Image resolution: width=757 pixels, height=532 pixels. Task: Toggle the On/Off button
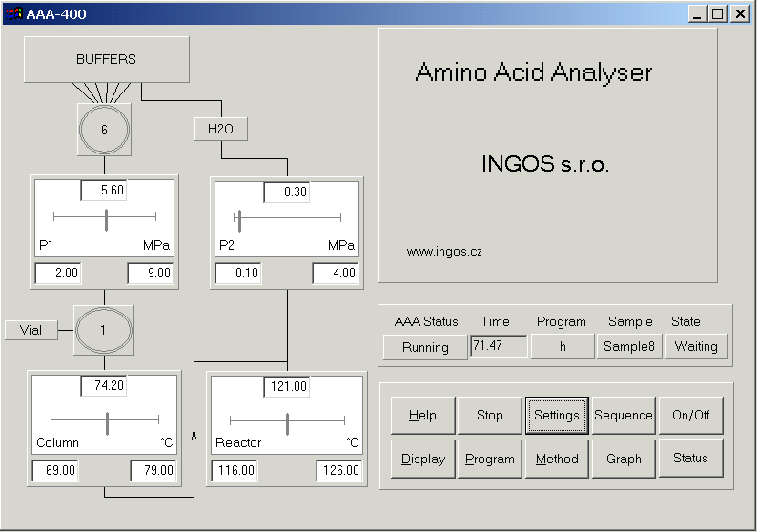click(x=690, y=415)
